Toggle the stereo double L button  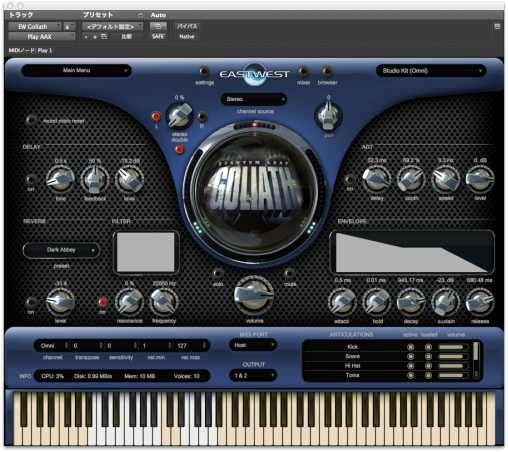point(156,116)
